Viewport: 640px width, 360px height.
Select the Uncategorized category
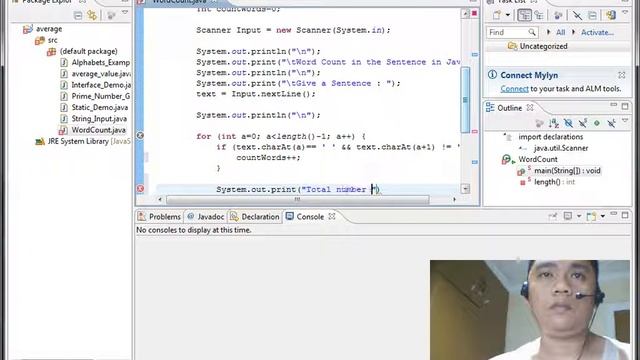543,46
